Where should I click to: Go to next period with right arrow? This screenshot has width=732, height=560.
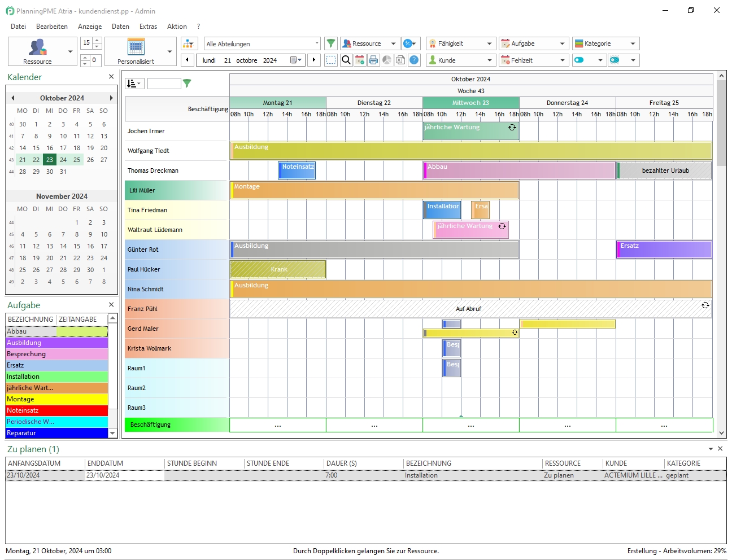pyautogui.click(x=314, y=60)
